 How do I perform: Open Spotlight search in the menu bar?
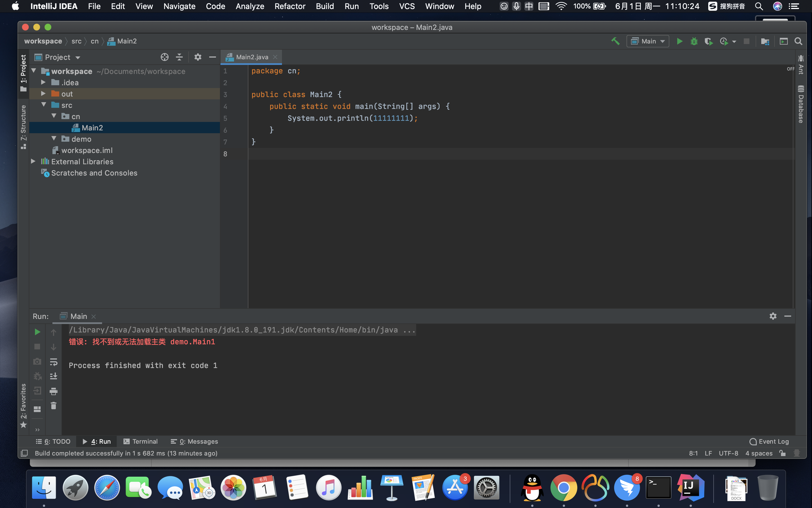click(x=759, y=6)
